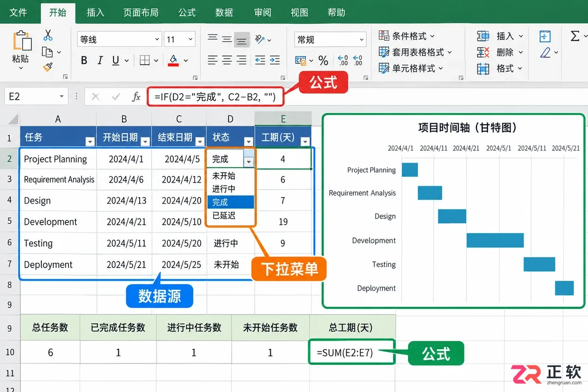Toggle italic formatting
The image size is (588, 392).
[x=100, y=60]
